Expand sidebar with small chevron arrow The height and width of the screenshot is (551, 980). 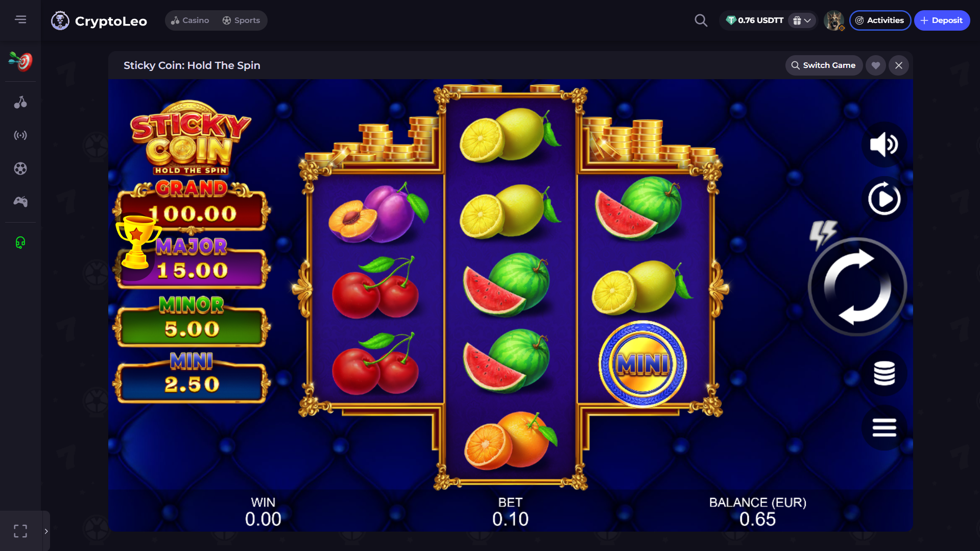(46, 531)
